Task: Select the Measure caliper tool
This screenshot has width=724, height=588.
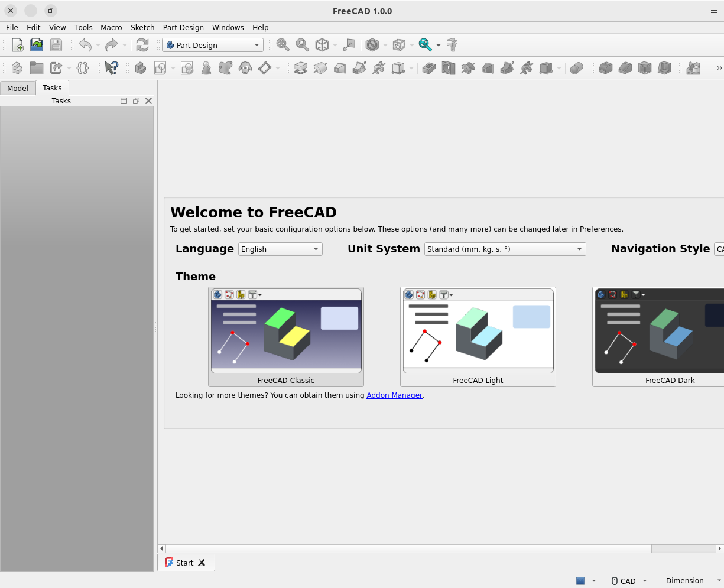Action: pos(452,45)
